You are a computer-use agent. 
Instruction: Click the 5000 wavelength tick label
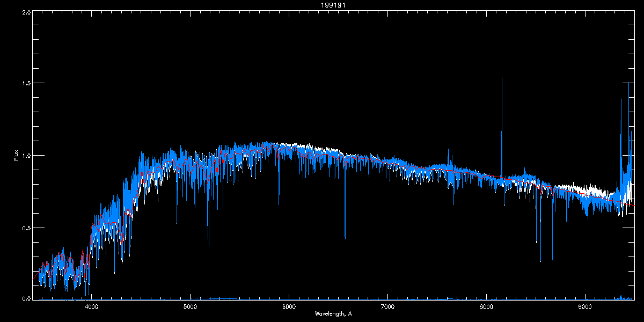point(190,306)
